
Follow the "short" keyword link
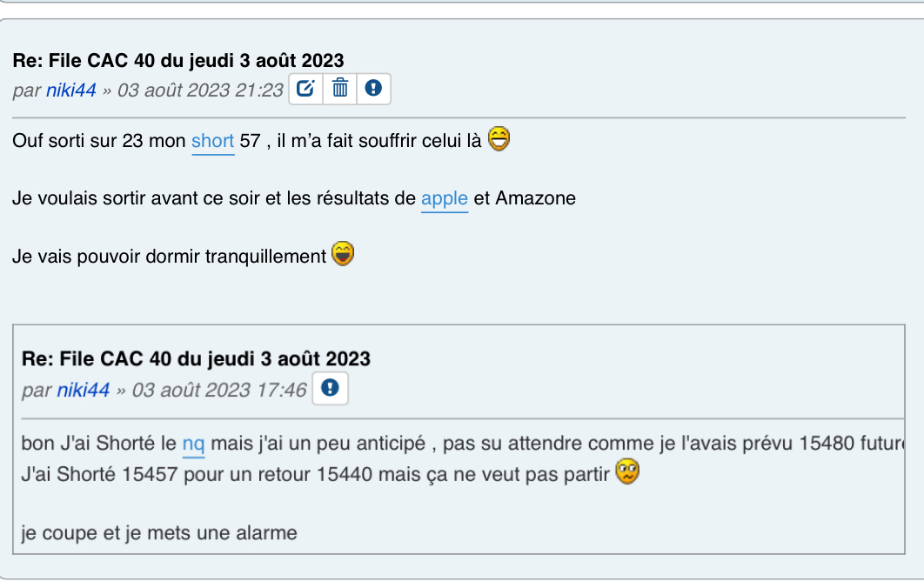(x=213, y=141)
